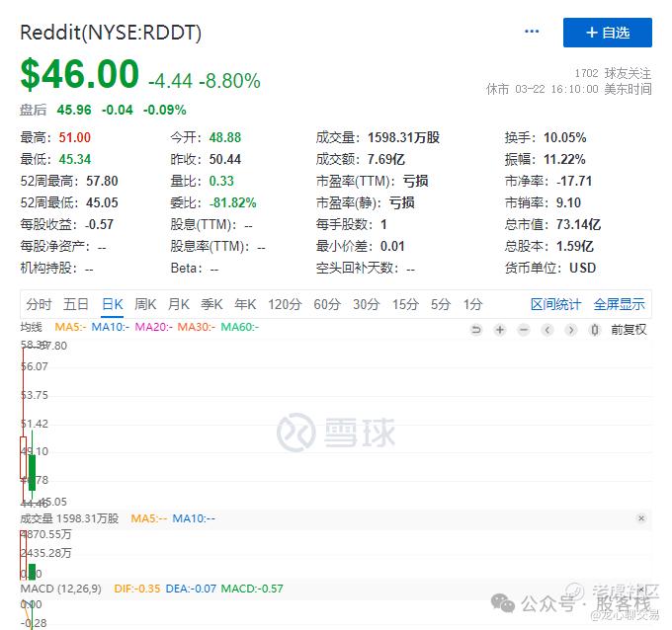Click the 成交额 7.69亿 value
The height and width of the screenshot is (630, 672).
(x=386, y=159)
